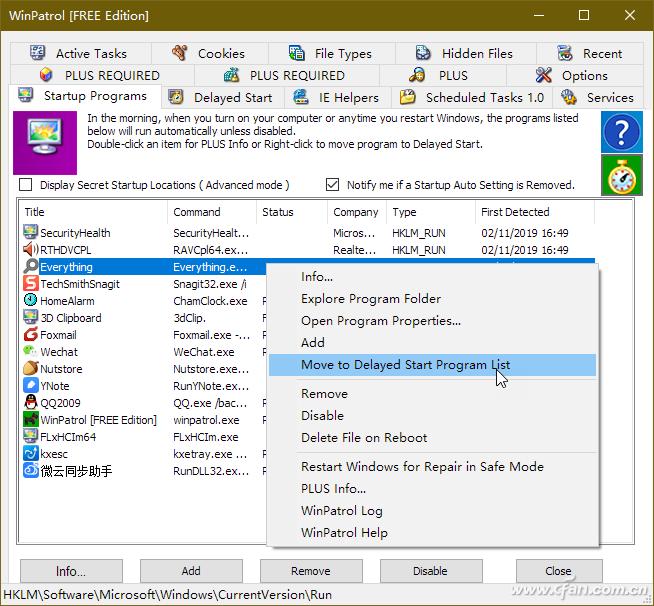Click the Foxmail icon in startup list
Viewport: 654px width, 606px height.
30,336
